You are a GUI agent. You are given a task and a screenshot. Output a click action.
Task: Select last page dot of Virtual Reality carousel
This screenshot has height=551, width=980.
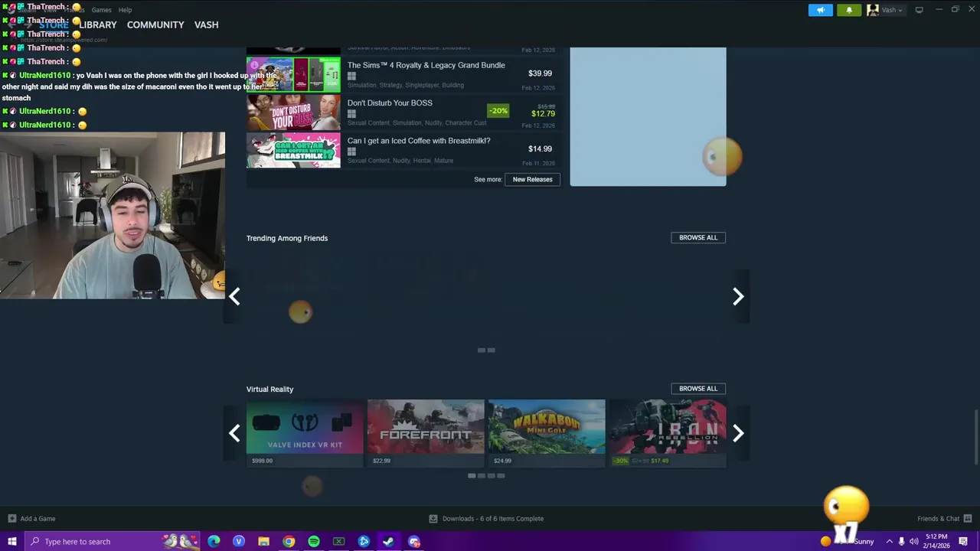click(501, 476)
